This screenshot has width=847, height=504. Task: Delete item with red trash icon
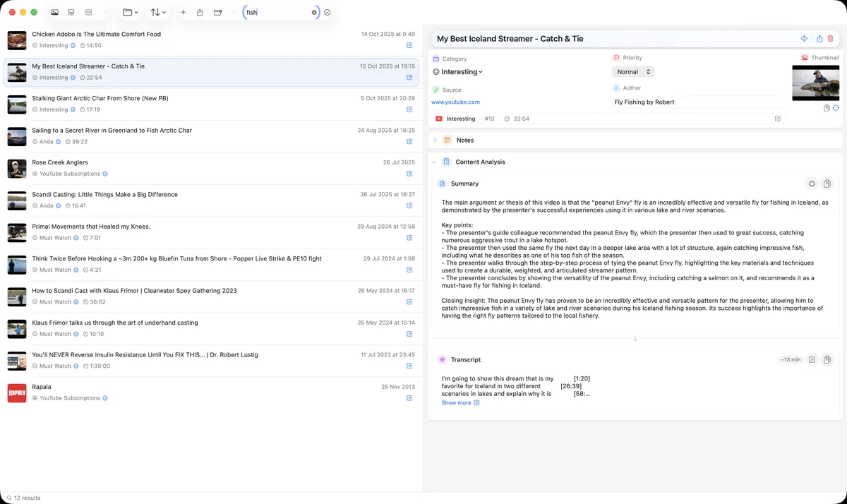click(x=831, y=39)
